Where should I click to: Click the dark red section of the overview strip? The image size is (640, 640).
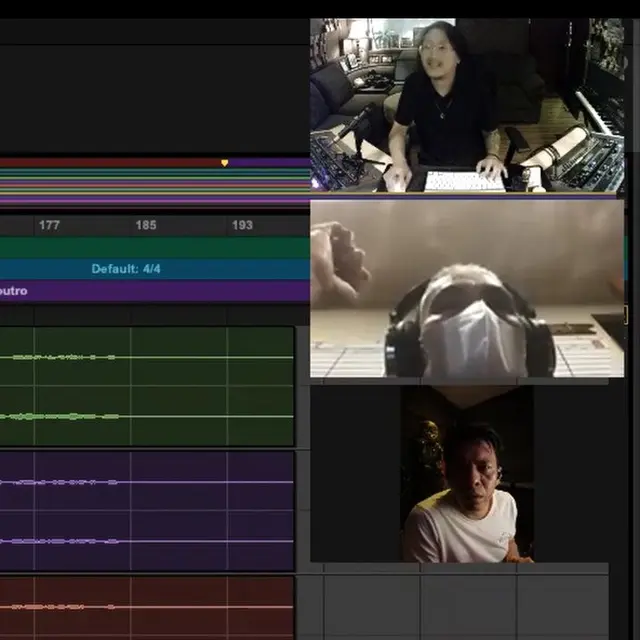(x=110, y=163)
